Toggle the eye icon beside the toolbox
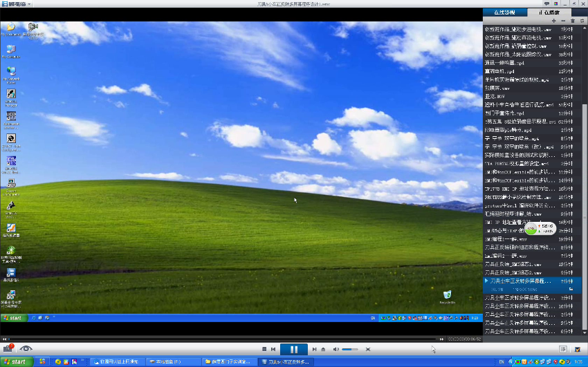The height and width of the screenshot is (367, 588). coord(26,348)
